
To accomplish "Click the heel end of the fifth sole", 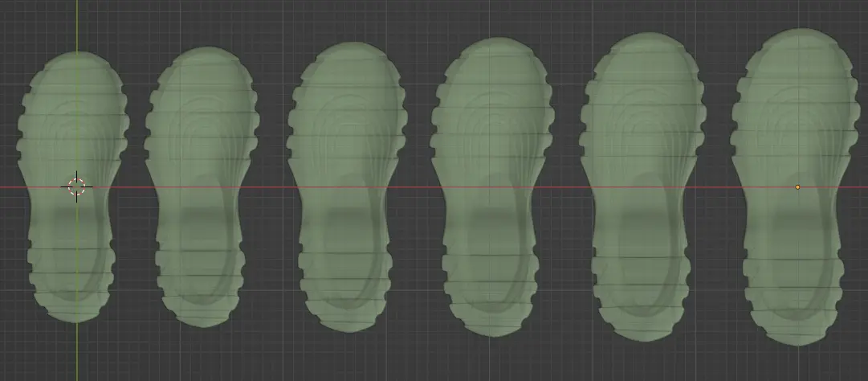I will [x=643, y=334].
